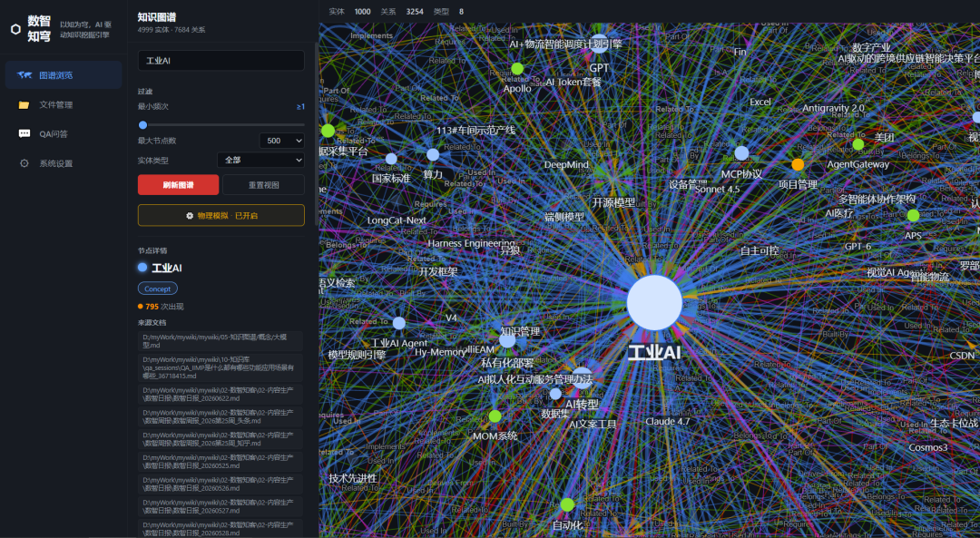980x538 pixels.
Task: Click the 端侧模型 graph label
Action: 564,218
